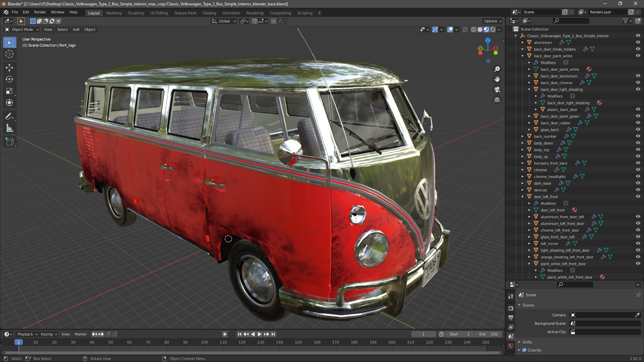The height and width of the screenshot is (362, 644).
Task: Jump to the animation start frame
Action: (239, 334)
